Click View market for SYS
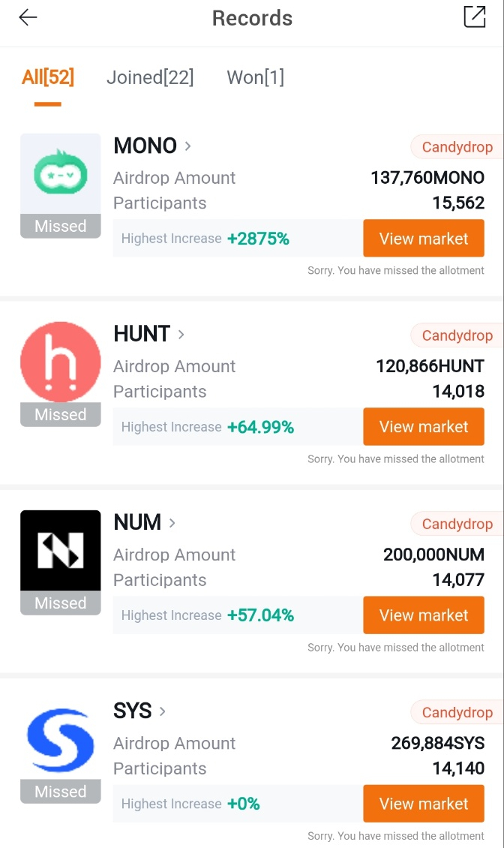 click(424, 804)
